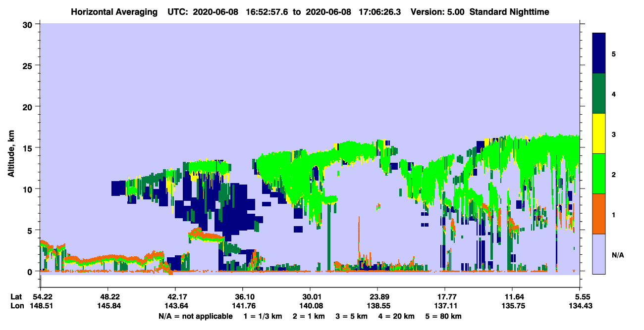
Task: Click the lavender N/A colorbar segment
Action: (599, 254)
